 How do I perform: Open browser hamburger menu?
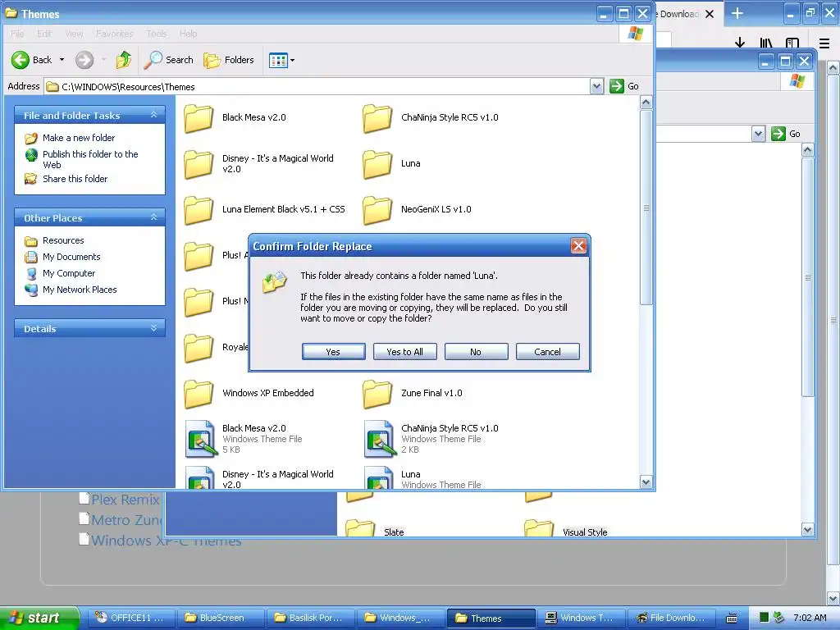[x=824, y=43]
